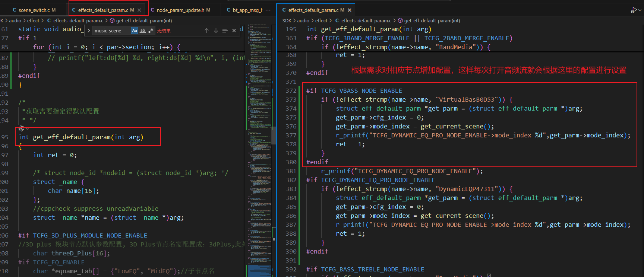This screenshot has width=644, height=277.
Task: Click '#if TCFG_3D_PLUS_MODULE_NODE_ENABLE' in left editor
Action: click(x=83, y=235)
